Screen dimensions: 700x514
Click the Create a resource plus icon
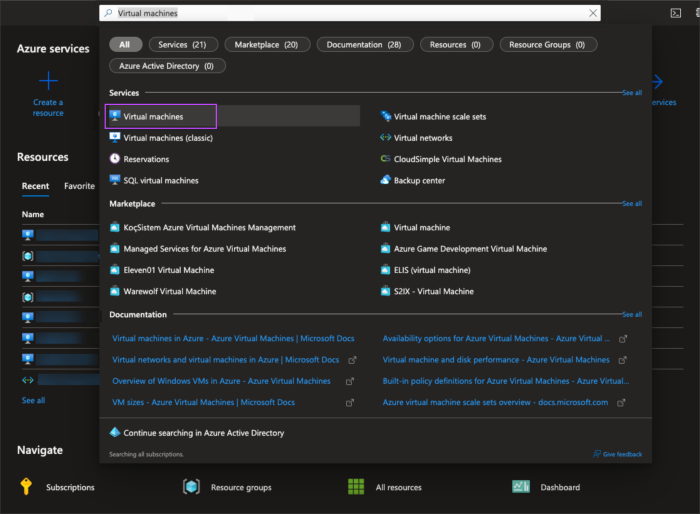click(x=48, y=81)
